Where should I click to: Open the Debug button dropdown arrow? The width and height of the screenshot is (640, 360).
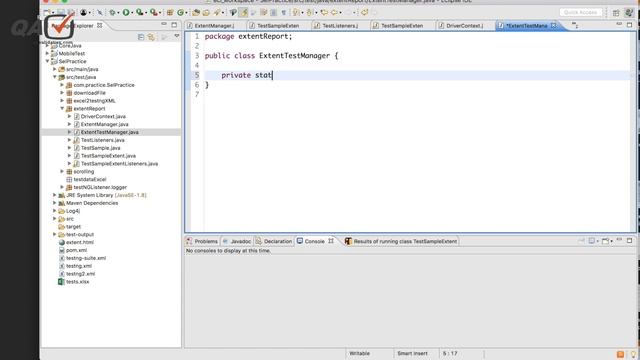[118, 13]
